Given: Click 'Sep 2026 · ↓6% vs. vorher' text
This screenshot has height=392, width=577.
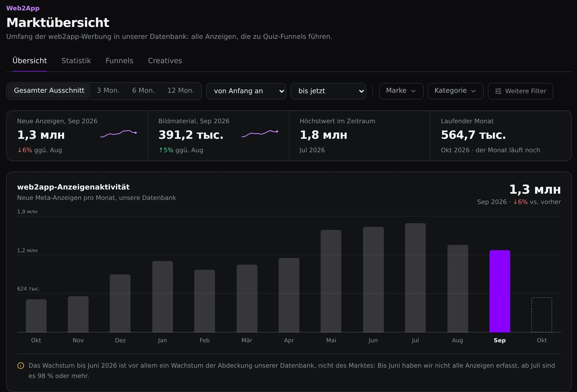Looking at the screenshot, I should click(519, 202).
